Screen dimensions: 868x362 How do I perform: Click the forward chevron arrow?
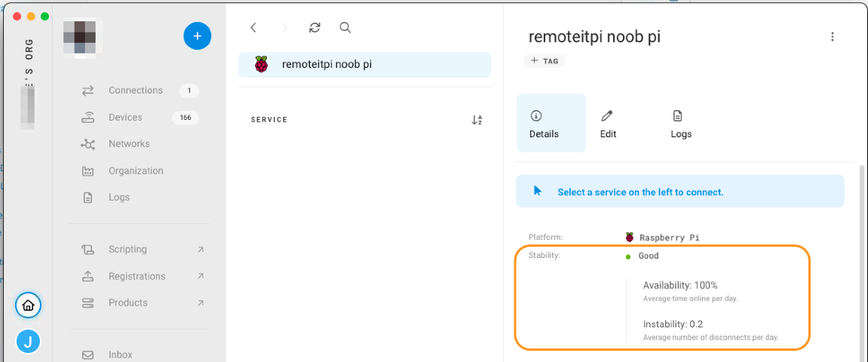pyautogui.click(x=284, y=28)
